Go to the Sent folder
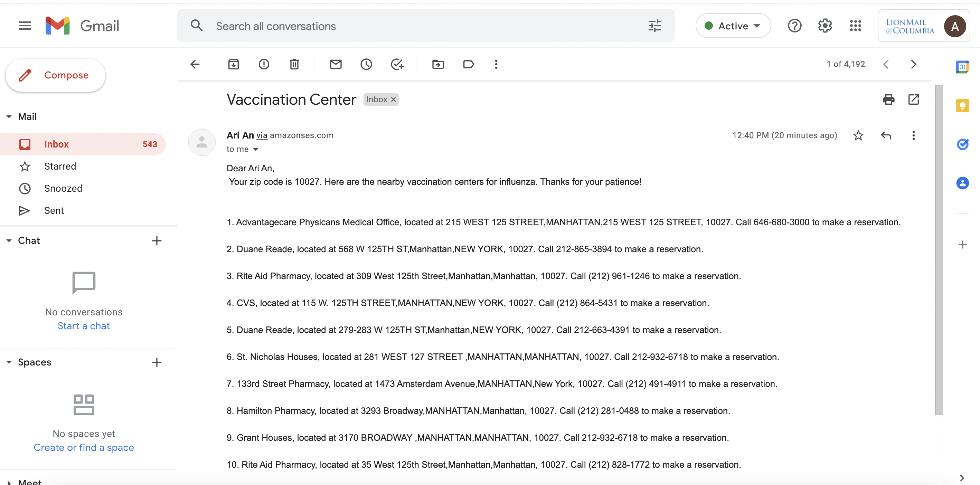This screenshot has height=485, width=980. 54,210
